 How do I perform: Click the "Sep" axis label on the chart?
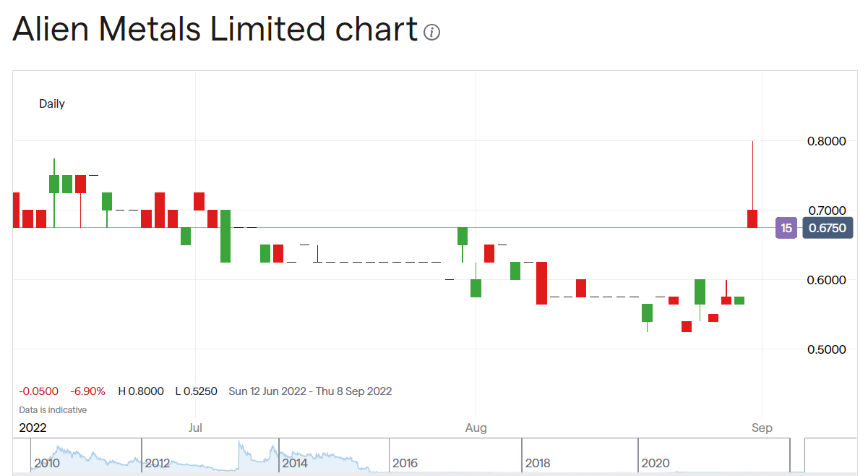coord(762,428)
